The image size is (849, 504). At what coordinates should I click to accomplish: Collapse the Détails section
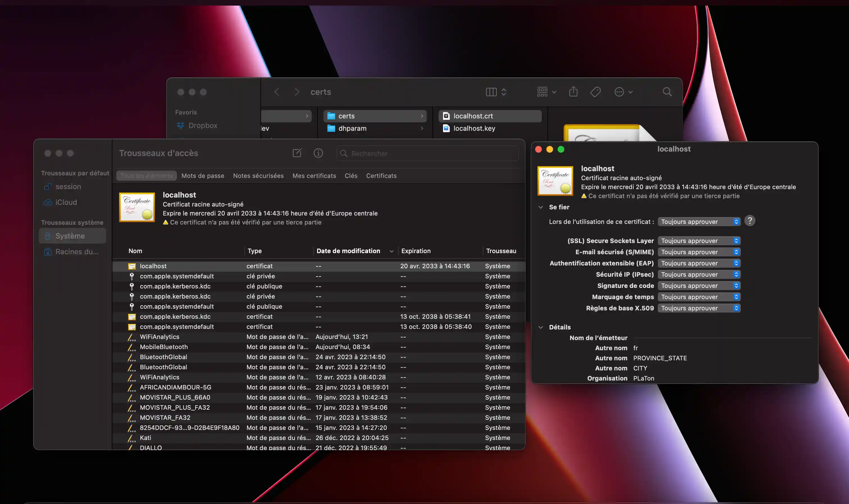click(x=541, y=327)
